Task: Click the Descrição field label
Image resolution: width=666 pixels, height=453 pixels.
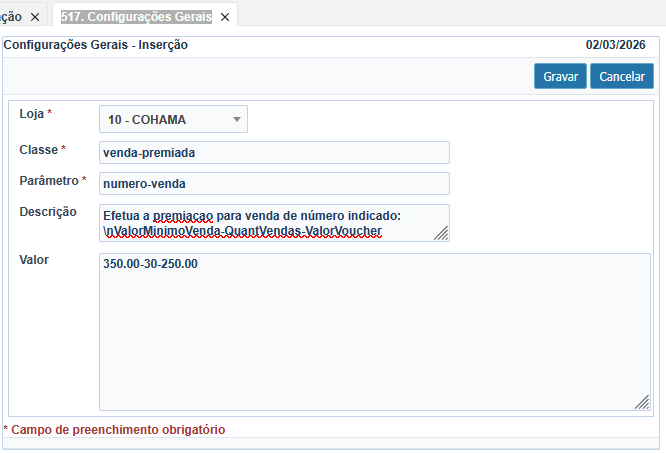Action: click(x=48, y=212)
